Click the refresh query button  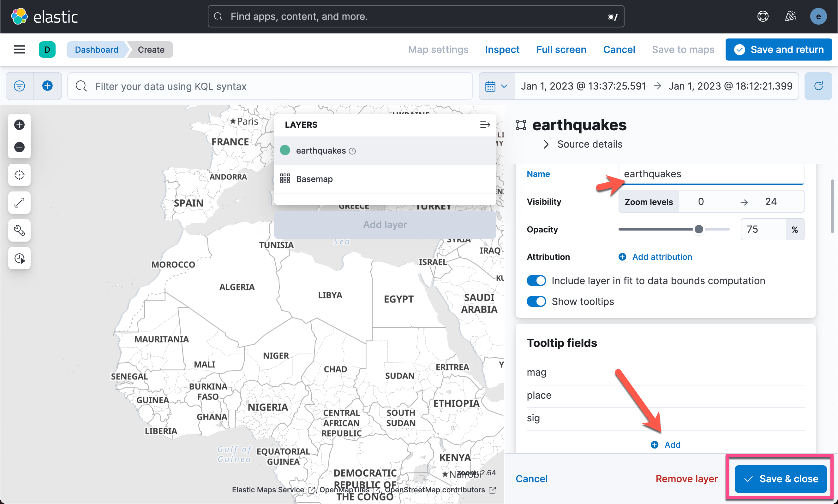[x=818, y=86]
